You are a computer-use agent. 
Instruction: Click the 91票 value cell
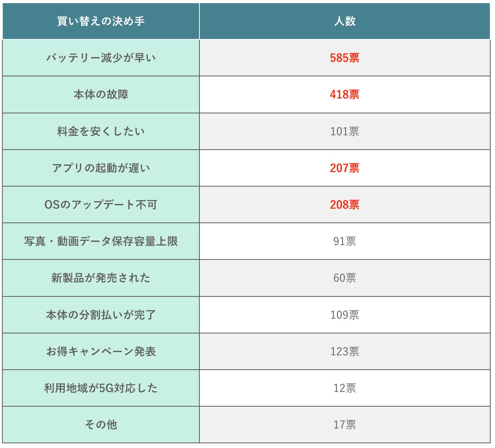[x=344, y=241]
